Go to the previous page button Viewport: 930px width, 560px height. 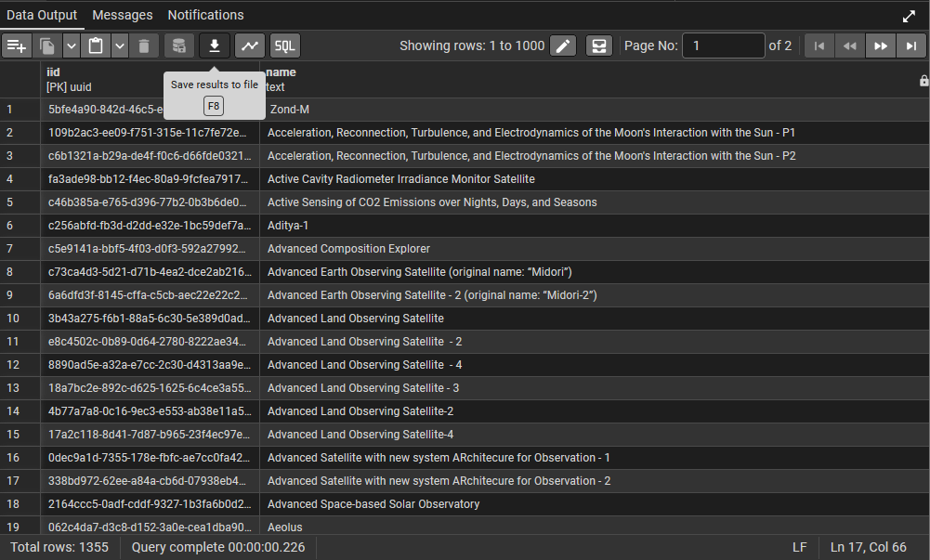(850, 46)
